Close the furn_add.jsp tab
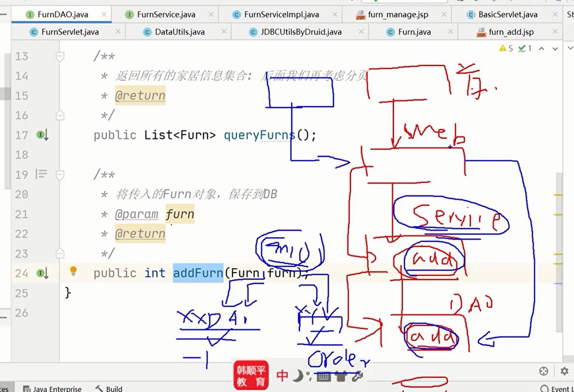Viewport: 574px width, 392px height. [555, 31]
